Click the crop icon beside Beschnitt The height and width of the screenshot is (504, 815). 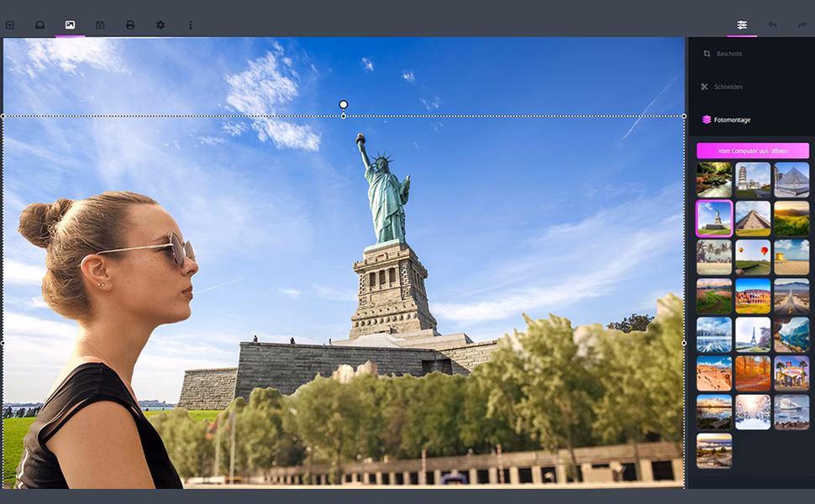tap(707, 54)
